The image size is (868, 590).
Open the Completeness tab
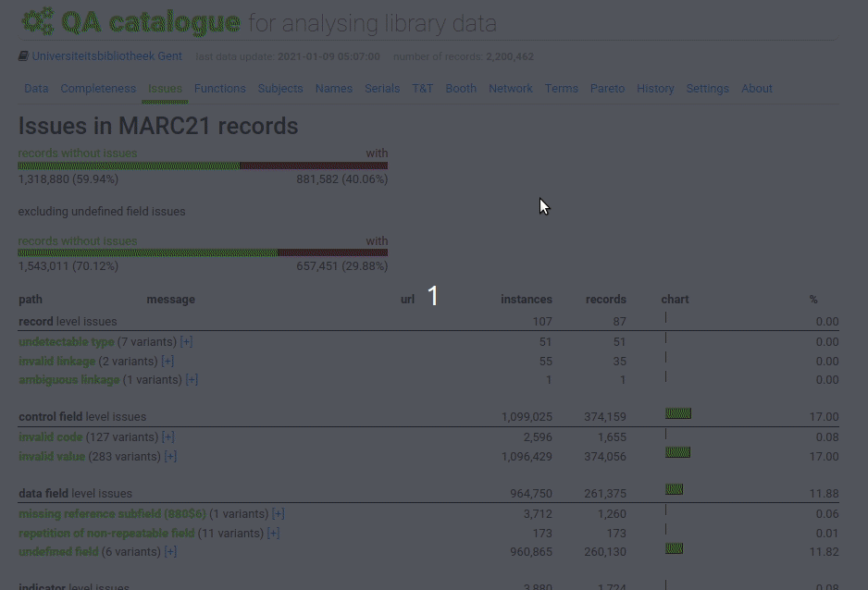coord(98,89)
